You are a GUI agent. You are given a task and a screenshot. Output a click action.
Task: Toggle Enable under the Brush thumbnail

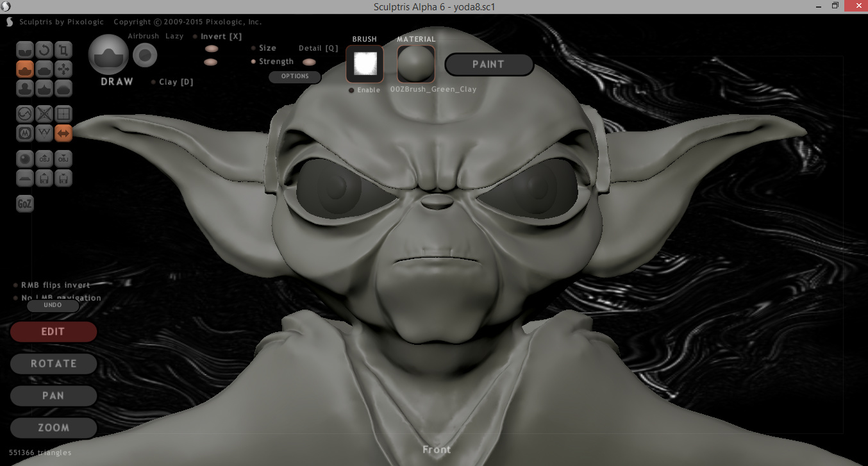(364, 90)
